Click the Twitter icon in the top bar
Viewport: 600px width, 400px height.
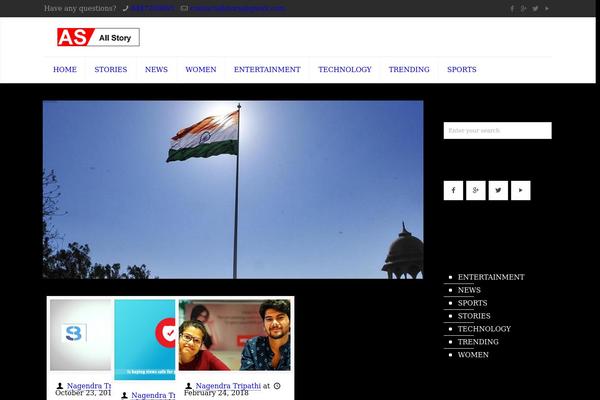click(x=535, y=8)
